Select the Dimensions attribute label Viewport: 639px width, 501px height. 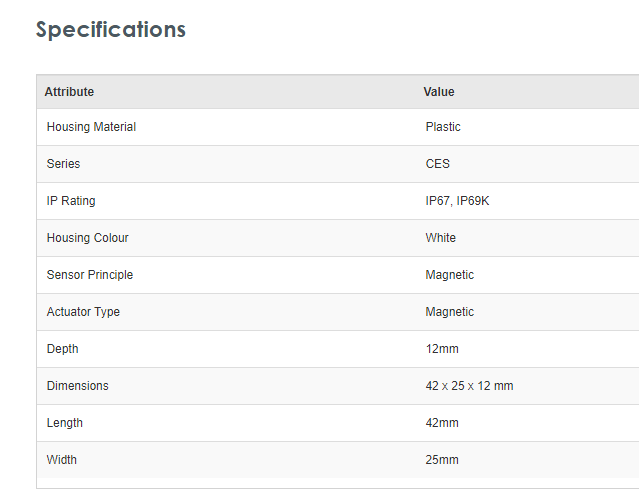[x=77, y=386]
